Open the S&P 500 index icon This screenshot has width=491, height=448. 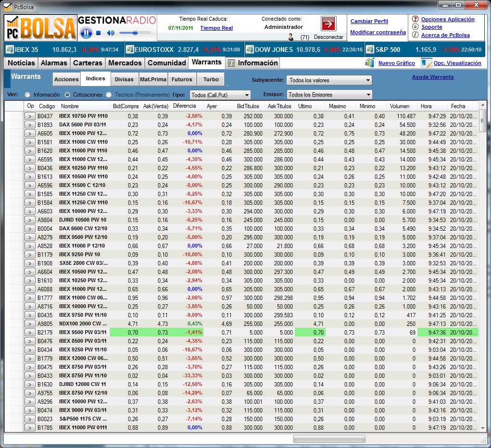point(370,50)
